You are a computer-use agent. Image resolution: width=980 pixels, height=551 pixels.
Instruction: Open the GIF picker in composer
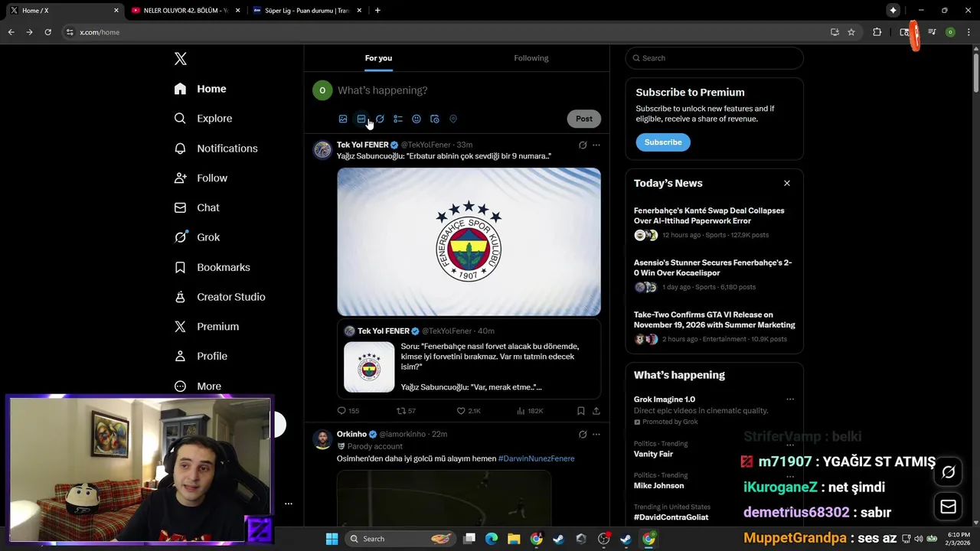click(361, 119)
